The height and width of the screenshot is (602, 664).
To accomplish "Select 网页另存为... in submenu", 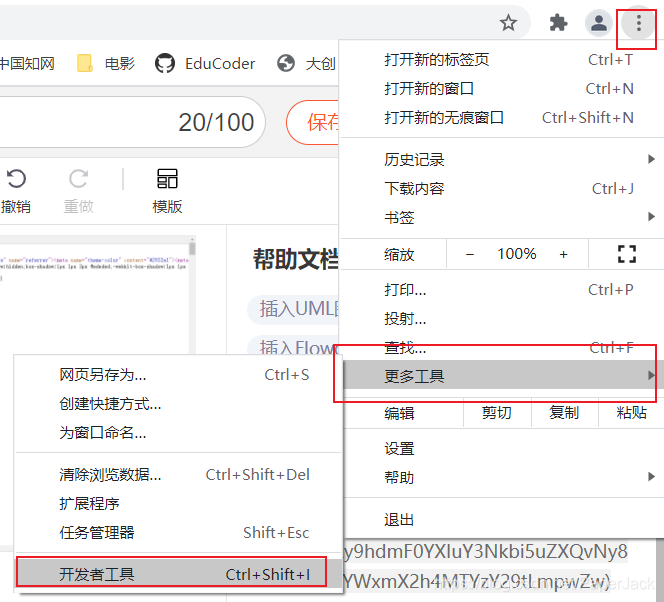I will click(x=178, y=375).
